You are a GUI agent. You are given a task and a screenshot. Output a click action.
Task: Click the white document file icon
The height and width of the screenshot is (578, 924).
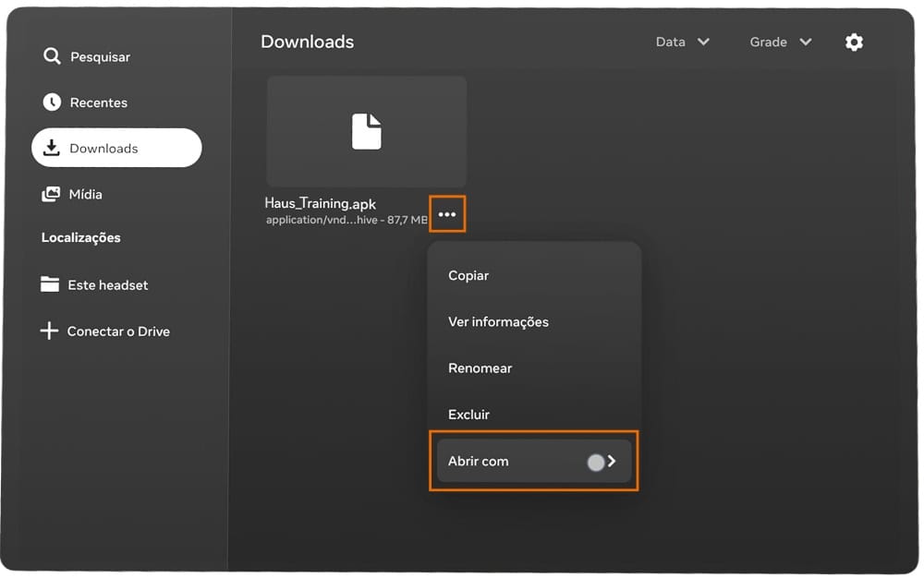(367, 131)
